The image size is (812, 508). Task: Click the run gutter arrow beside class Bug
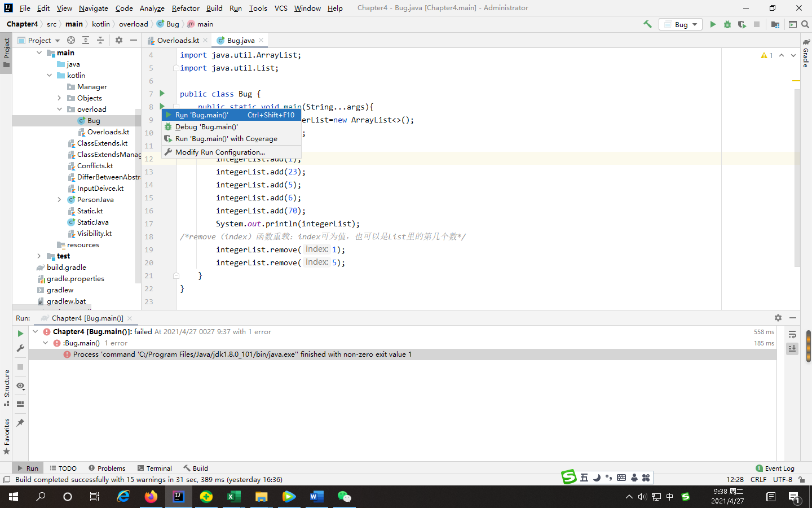pyautogui.click(x=162, y=94)
